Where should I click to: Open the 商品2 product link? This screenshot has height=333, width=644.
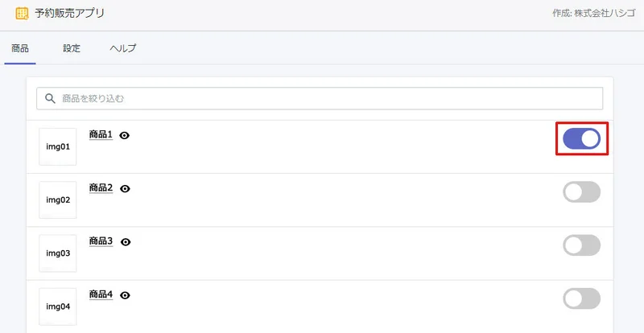101,188
